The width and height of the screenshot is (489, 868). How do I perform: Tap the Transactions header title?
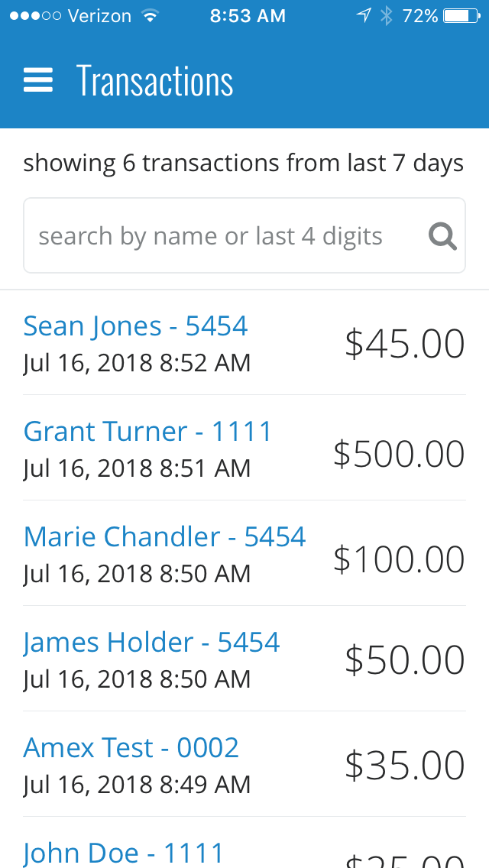(x=154, y=80)
